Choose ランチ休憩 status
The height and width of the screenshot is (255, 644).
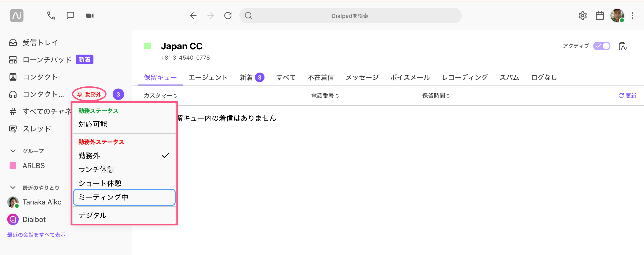click(124, 170)
